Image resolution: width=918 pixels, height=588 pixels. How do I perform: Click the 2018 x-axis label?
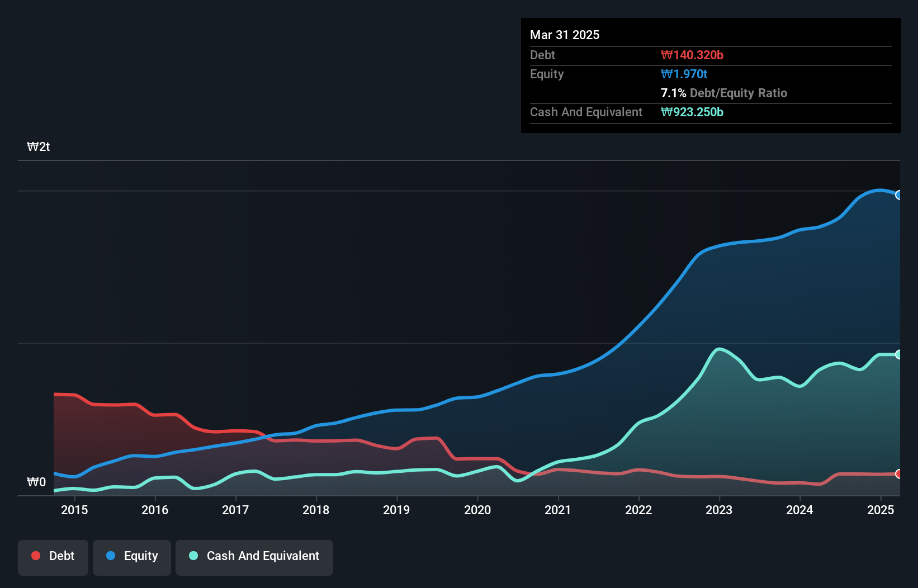pos(316,510)
